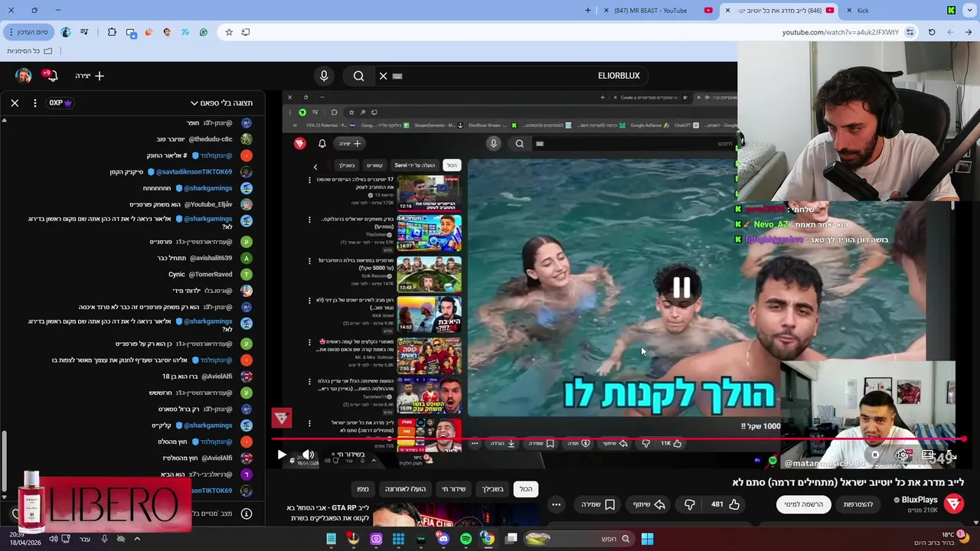Select the 'שידור חי' filter chip
The height and width of the screenshot is (551, 980).
453,489
